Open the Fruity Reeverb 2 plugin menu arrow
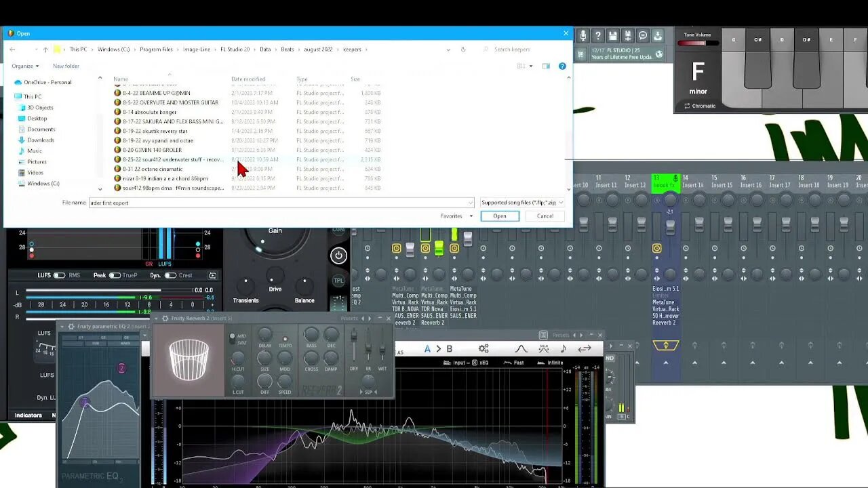Screen dimensions: 868x488 click(156, 318)
